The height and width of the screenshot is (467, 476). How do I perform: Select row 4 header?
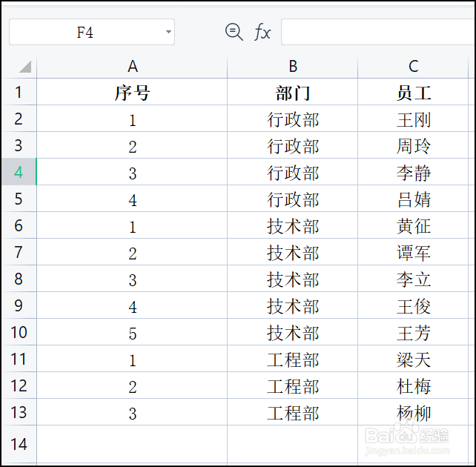[x=19, y=173]
